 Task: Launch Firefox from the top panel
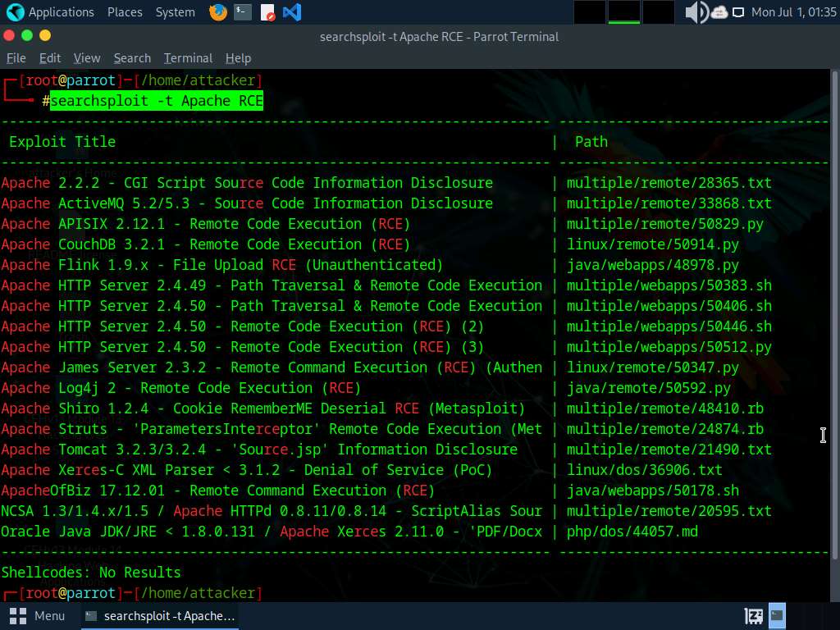click(x=217, y=12)
